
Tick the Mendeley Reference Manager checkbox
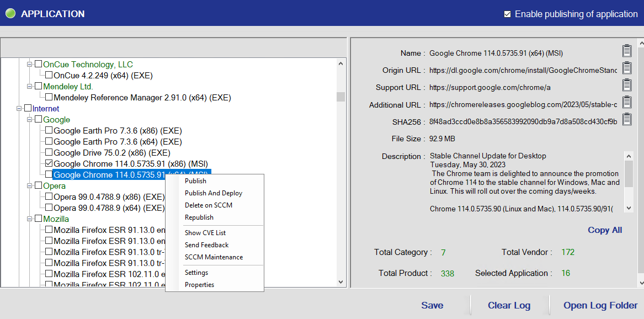click(49, 98)
